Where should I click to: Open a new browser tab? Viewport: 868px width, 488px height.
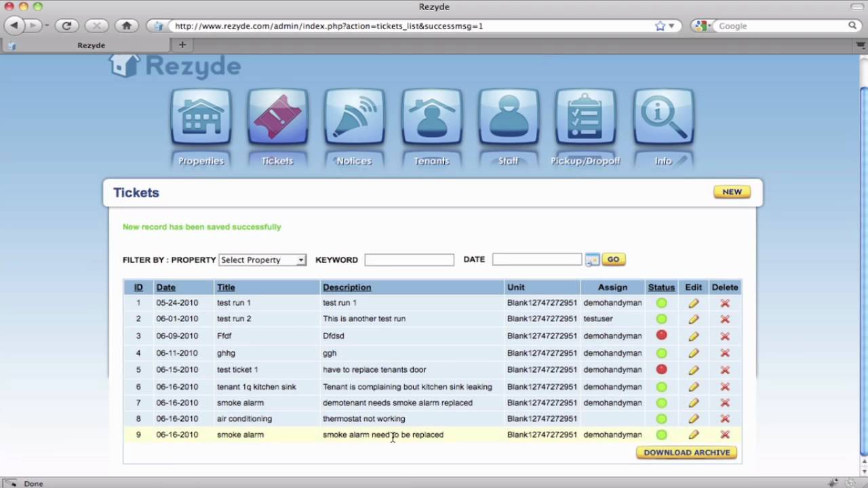182,45
